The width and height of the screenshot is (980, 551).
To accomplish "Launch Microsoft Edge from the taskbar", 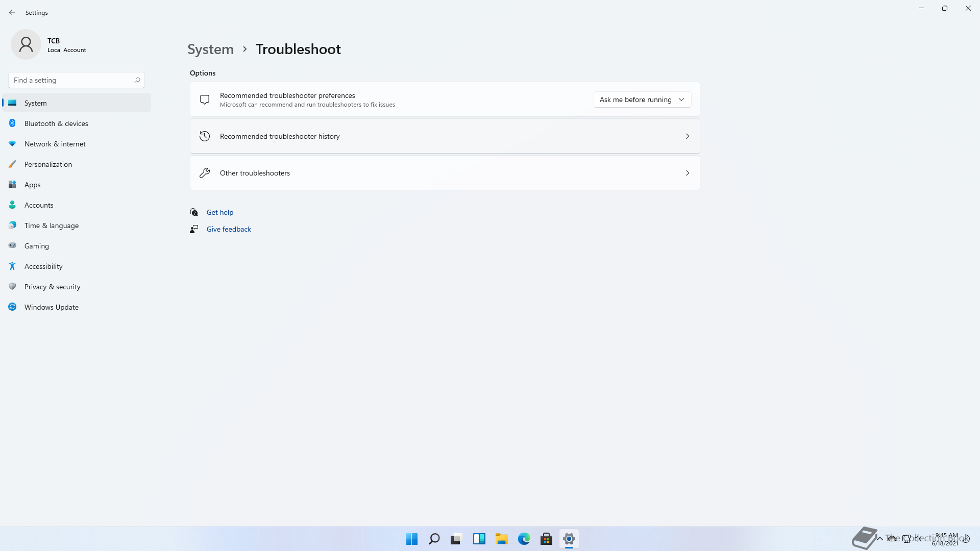I will click(x=524, y=539).
